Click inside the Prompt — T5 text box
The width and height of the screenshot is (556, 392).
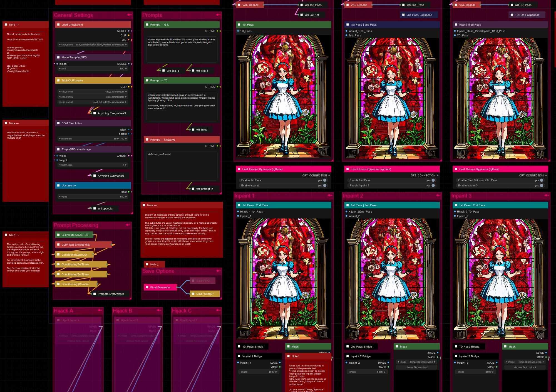tap(182, 107)
